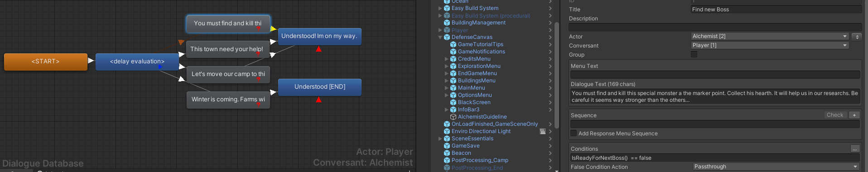
Task: Open the Conversant dropdown showing Player [1]
Action: [770, 45]
